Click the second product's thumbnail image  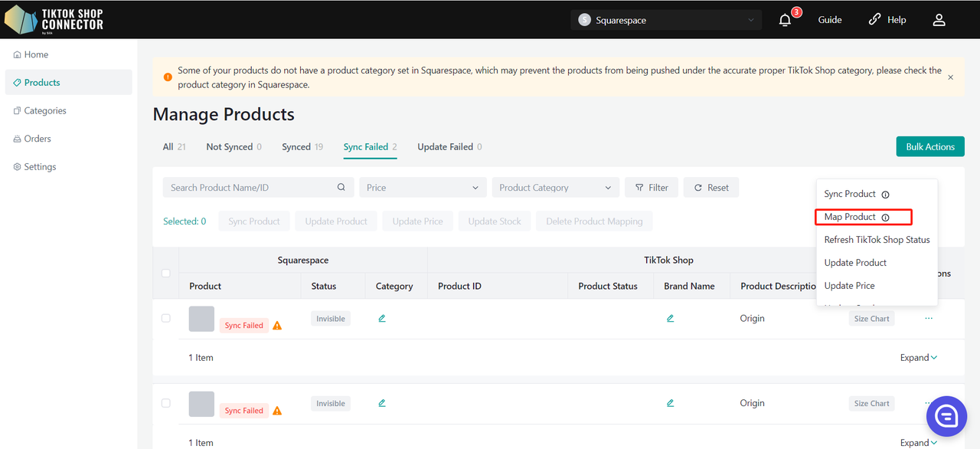click(201, 404)
